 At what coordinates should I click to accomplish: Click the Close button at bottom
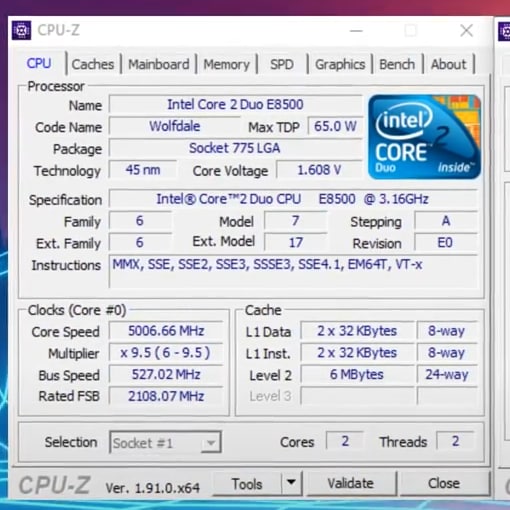point(444,483)
